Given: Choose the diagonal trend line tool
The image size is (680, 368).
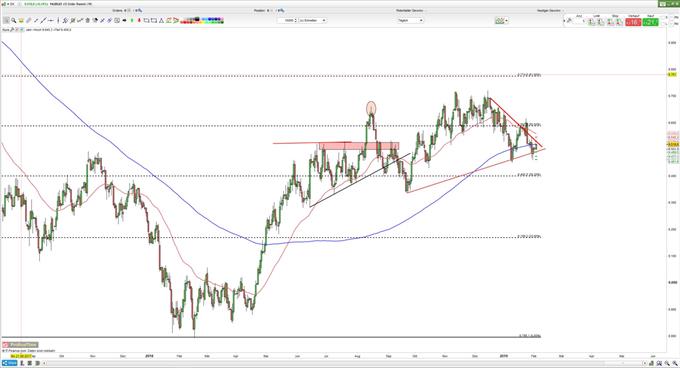Looking at the screenshot, I should point(43,20).
